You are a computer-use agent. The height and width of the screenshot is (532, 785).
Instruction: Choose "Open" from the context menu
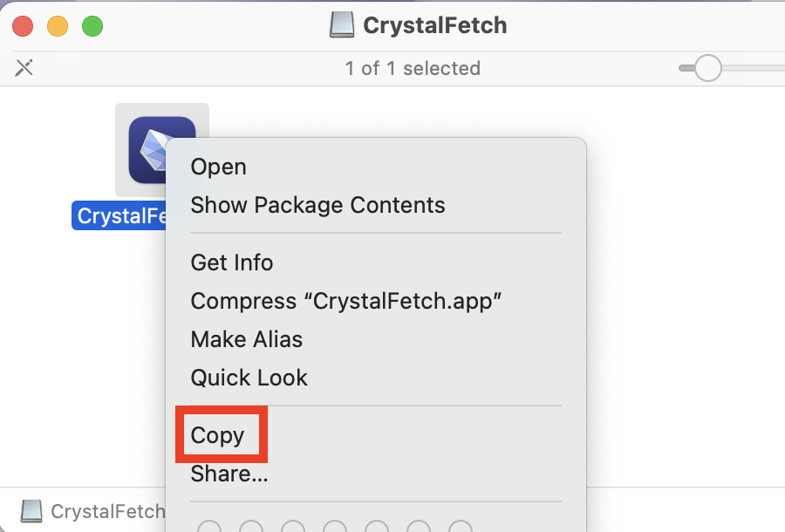(x=218, y=167)
